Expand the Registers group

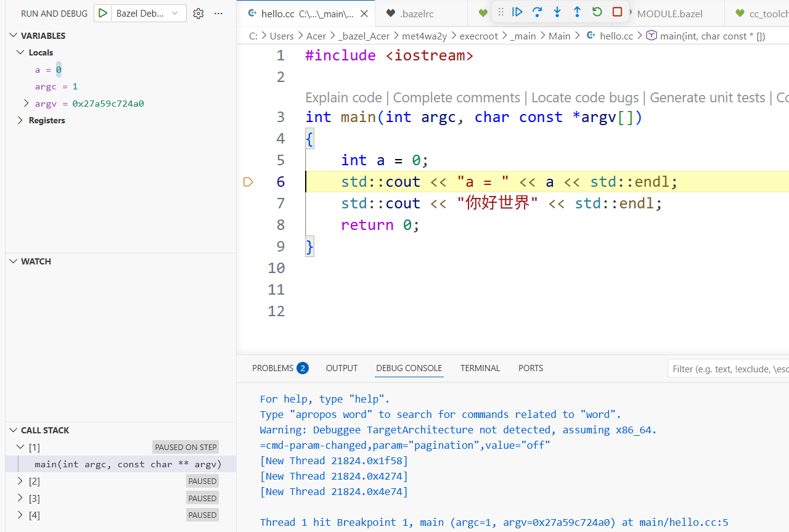click(x=21, y=120)
